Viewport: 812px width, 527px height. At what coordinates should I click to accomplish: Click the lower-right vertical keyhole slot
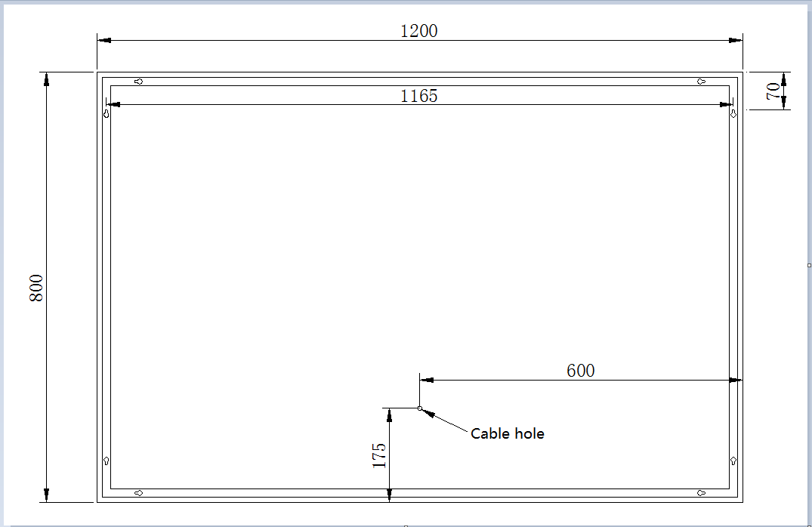(733, 461)
